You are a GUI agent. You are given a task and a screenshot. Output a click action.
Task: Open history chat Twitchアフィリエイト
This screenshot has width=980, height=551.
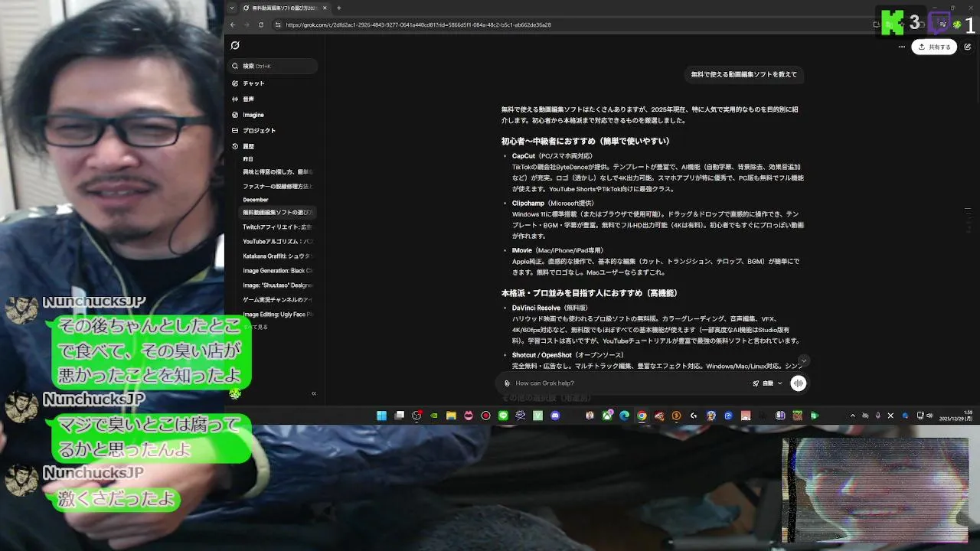277,227
